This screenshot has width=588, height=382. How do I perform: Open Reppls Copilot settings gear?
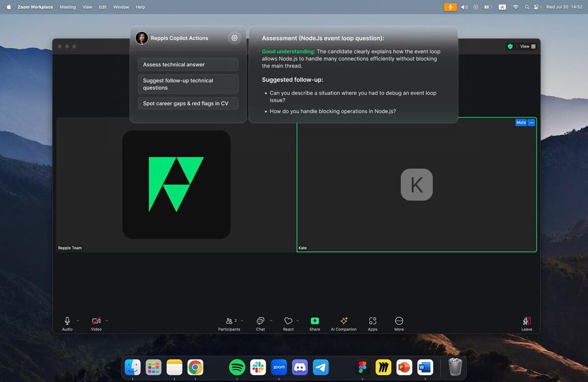234,38
